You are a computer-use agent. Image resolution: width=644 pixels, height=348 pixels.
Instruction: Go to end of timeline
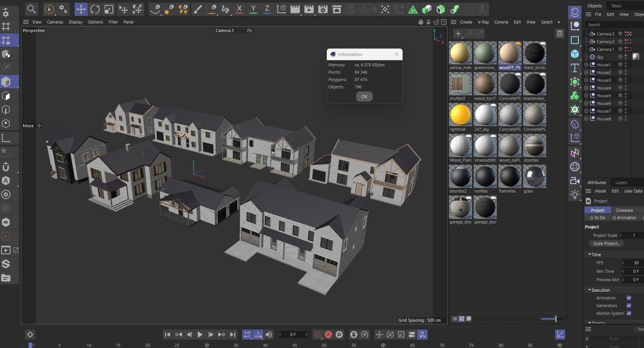click(233, 334)
